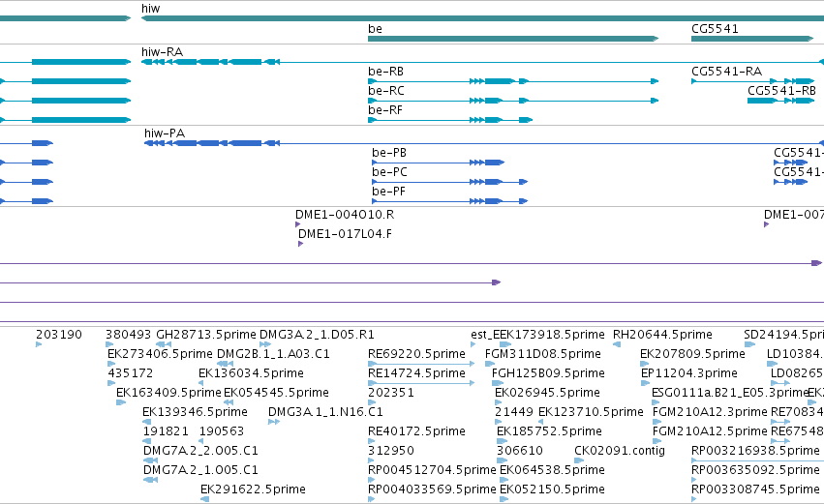Click EK163409.5prime label
This screenshot has height=504, width=824.
click(168, 393)
